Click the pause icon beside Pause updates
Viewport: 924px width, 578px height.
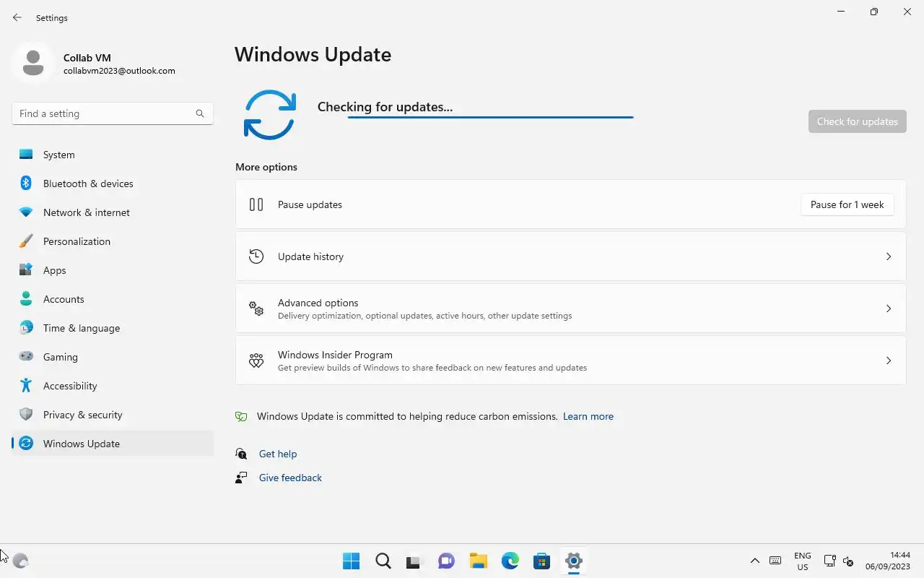pyautogui.click(x=256, y=204)
